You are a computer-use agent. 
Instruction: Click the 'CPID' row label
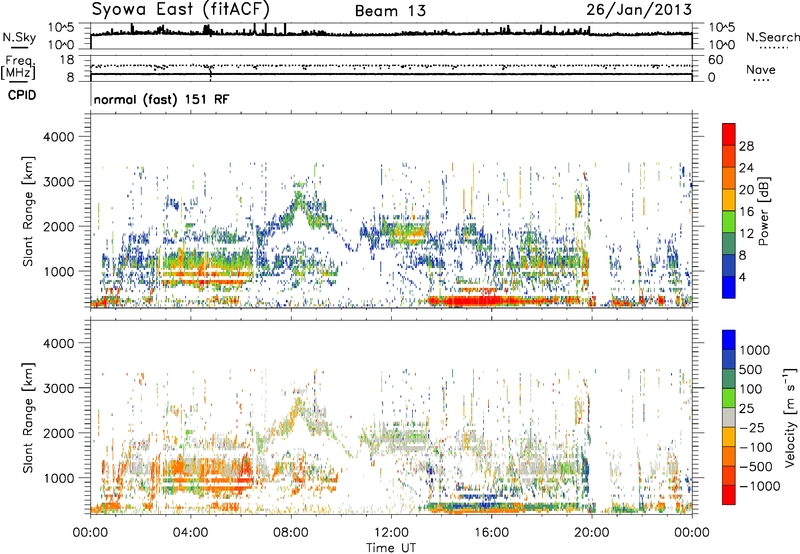coord(22,95)
